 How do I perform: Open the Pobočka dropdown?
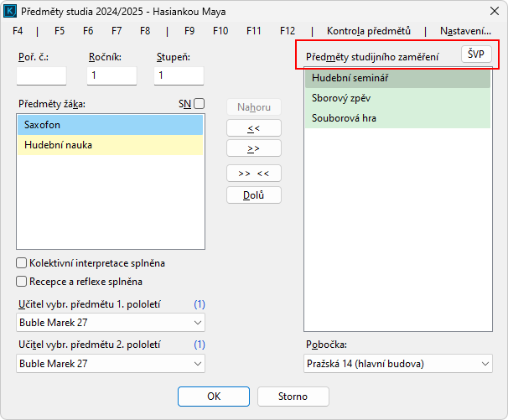[397, 363]
